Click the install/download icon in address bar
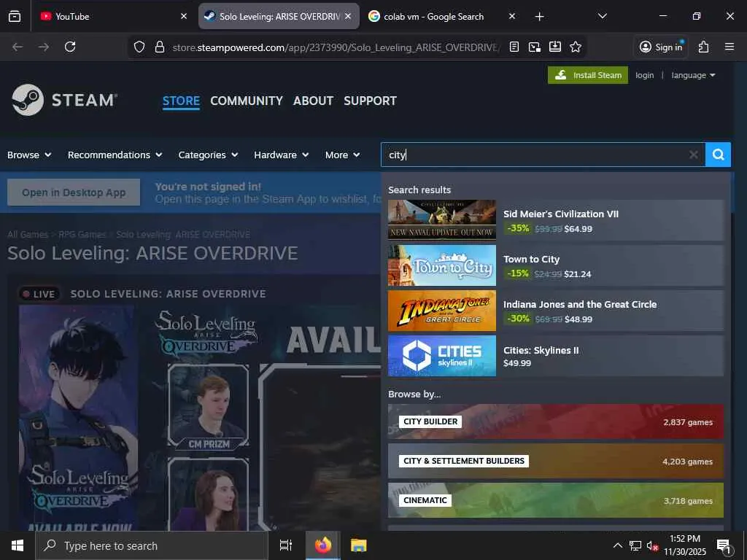 tap(555, 47)
